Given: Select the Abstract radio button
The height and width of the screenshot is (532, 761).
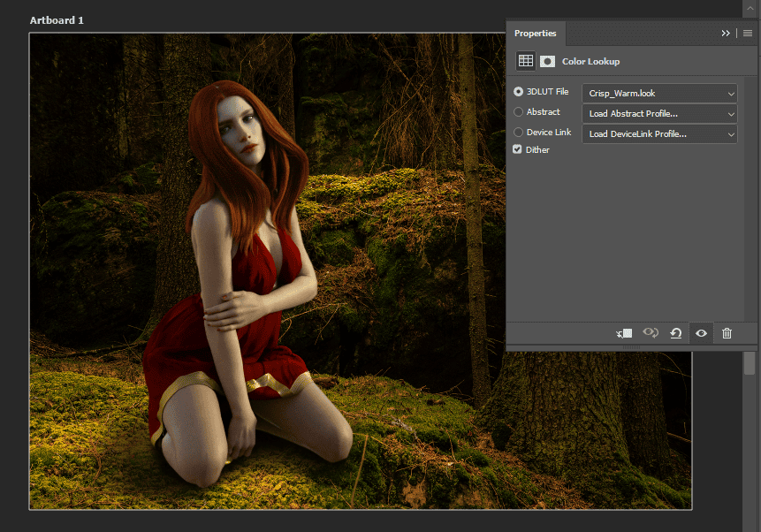Looking at the screenshot, I should tap(517, 111).
